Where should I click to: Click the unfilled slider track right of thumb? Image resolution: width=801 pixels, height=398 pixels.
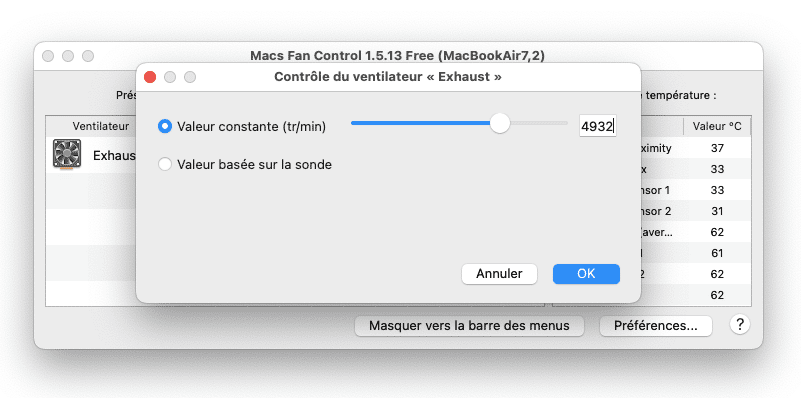click(539, 123)
